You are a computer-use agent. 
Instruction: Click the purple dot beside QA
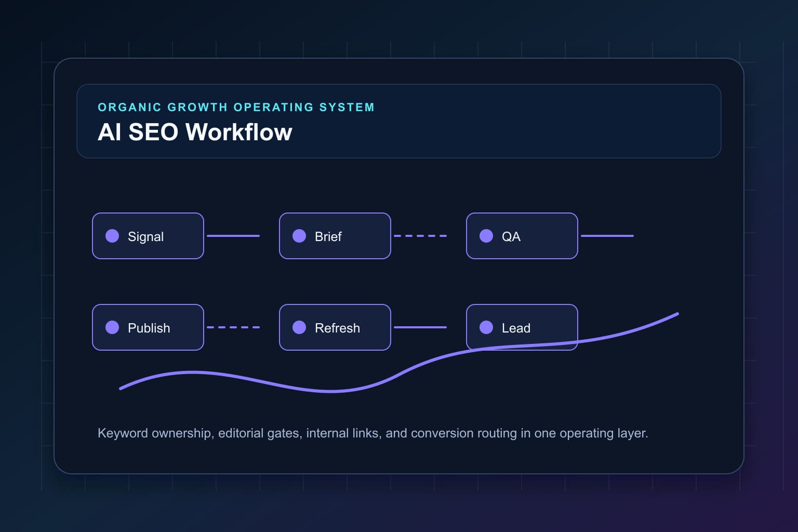pyautogui.click(x=486, y=236)
